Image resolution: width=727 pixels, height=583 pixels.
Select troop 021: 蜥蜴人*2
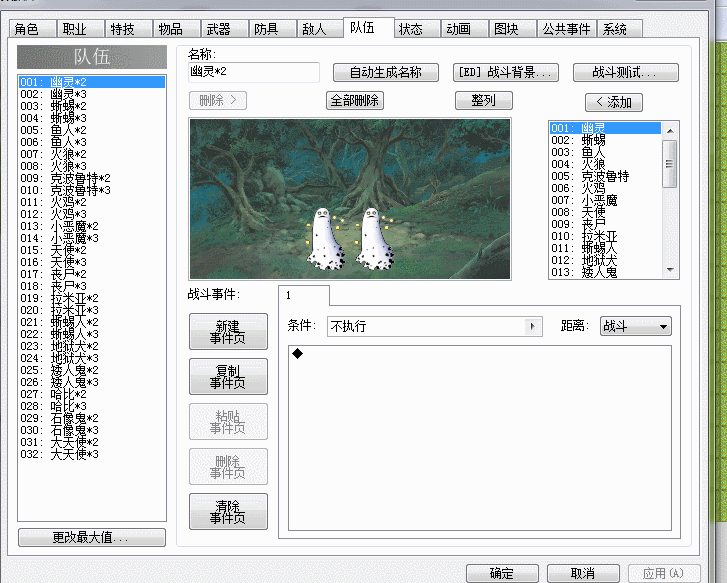coord(92,322)
